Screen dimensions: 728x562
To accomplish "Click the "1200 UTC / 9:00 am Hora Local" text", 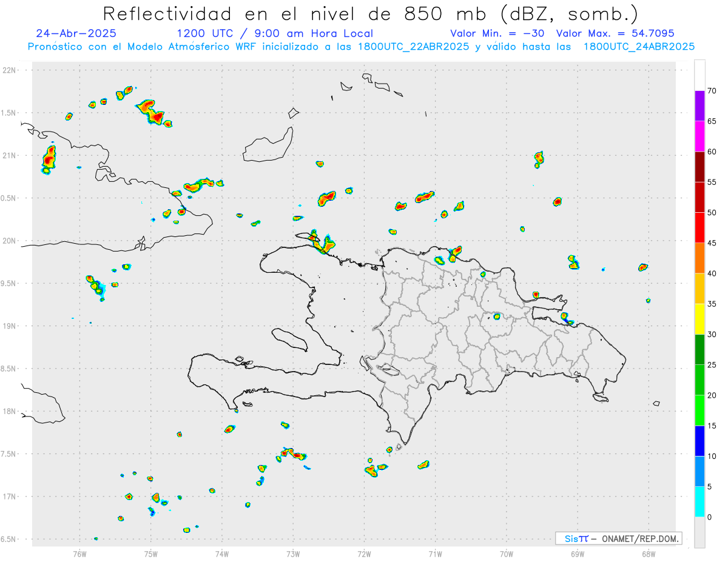I will click(x=275, y=33).
